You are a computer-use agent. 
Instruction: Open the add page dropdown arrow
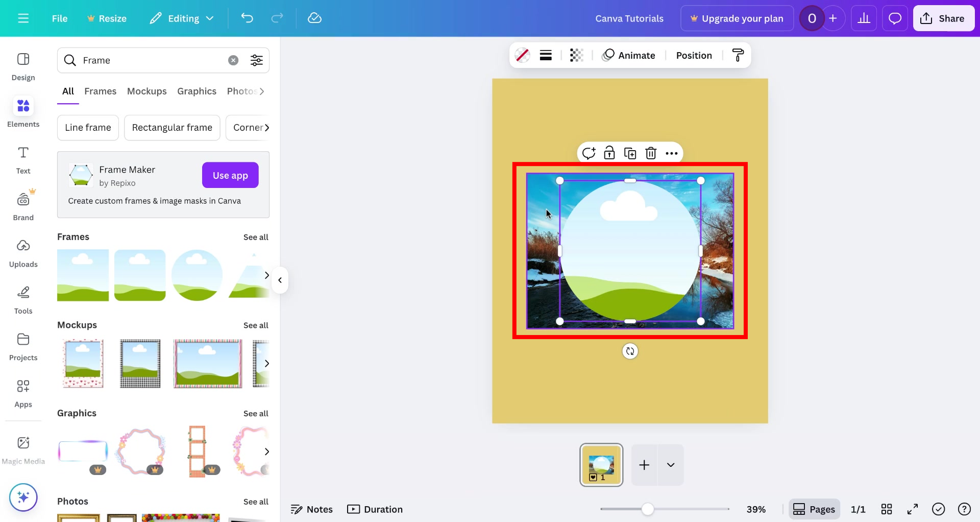pyautogui.click(x=670, y=465)
